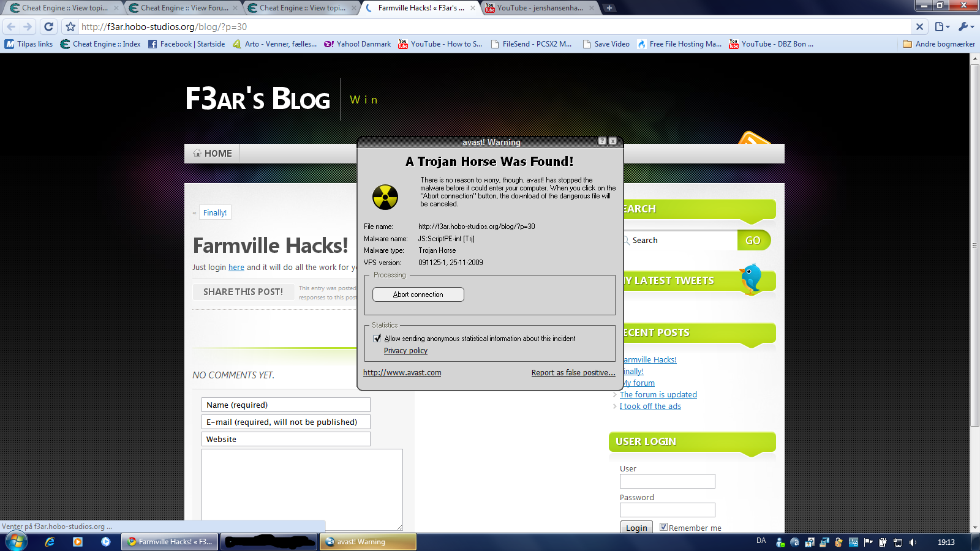Viewport: 980px width, 551px height.
Task: Open the Arto bookmark
Action: 274,44
